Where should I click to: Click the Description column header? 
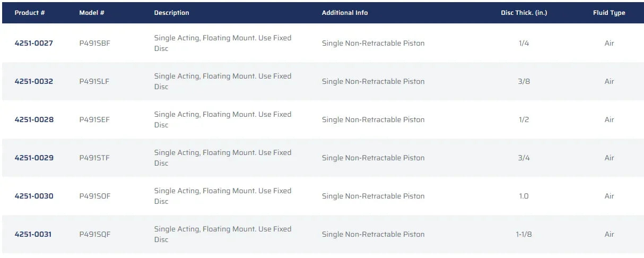point(171,13)
